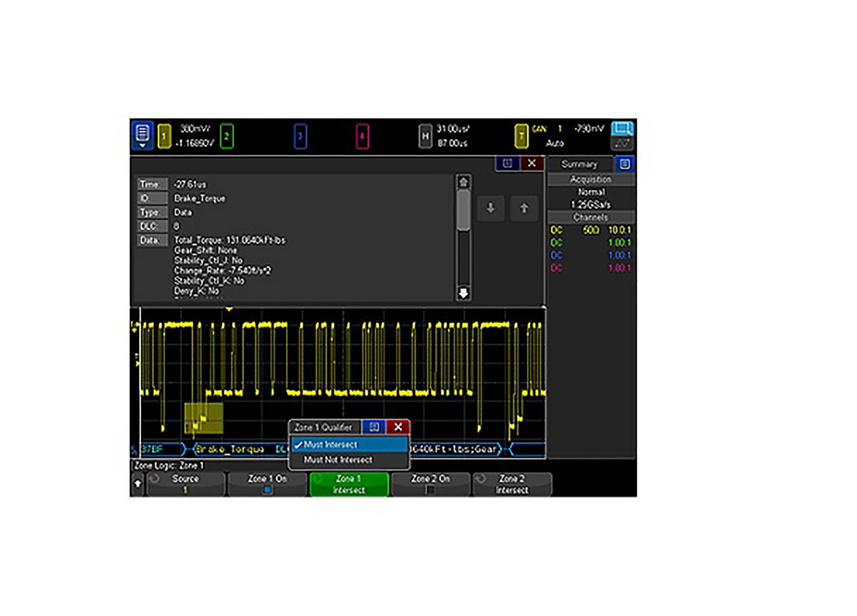857x616 pixels.
Task: Open the Zone 1 Intersect softkey
Action: 349,484
